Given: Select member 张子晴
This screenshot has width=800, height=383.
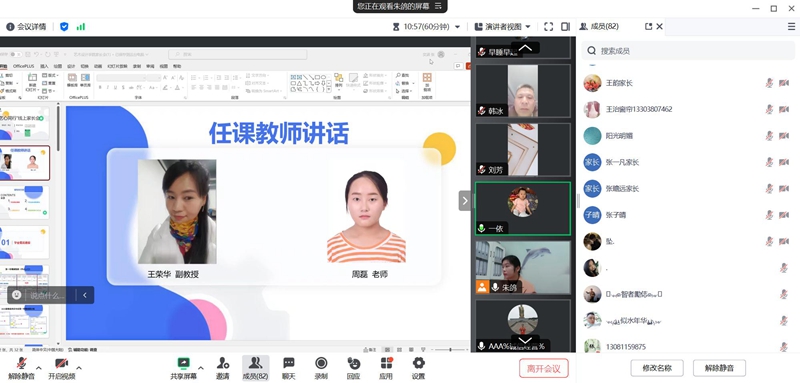Looking at the screenshot, I should coord(688,215).
